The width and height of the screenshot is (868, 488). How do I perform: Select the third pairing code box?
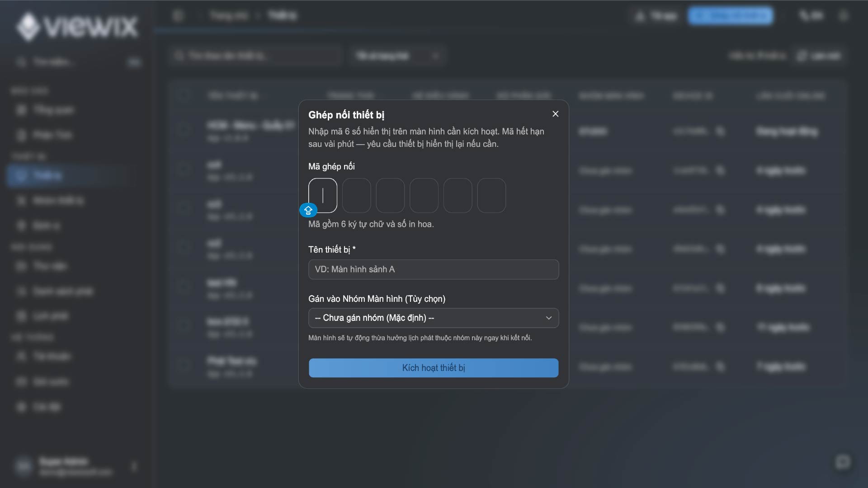(390, 195)
